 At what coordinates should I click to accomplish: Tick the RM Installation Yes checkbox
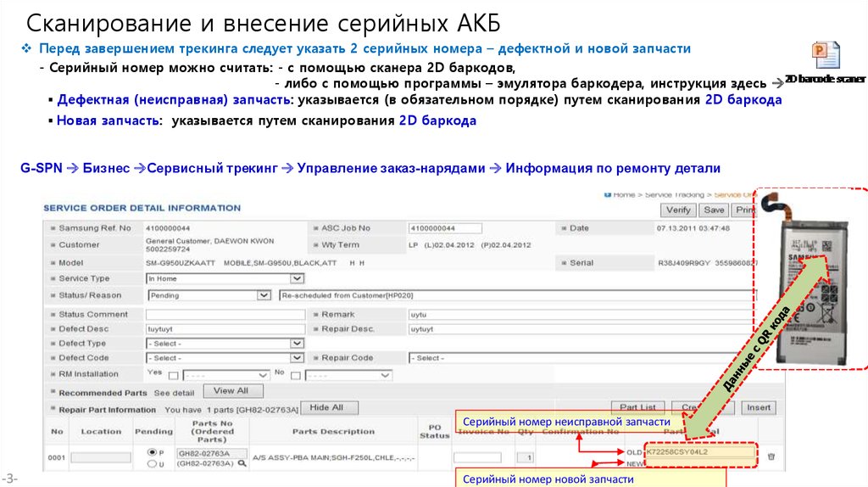tap(173, 375)
